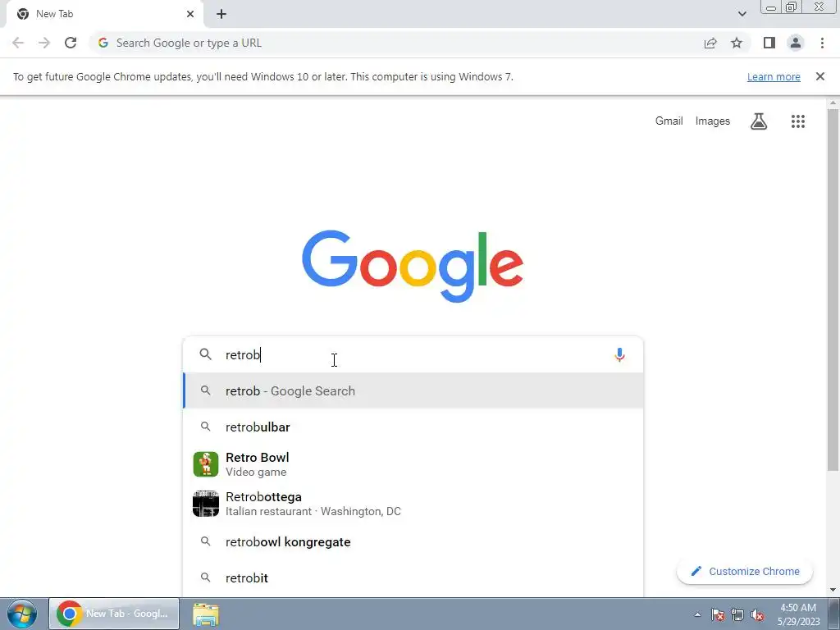Image resolution: width=840 pixels, height=630 pixels.
Task: Reload the page with the refresh icon
Action: tap(71, 43)
